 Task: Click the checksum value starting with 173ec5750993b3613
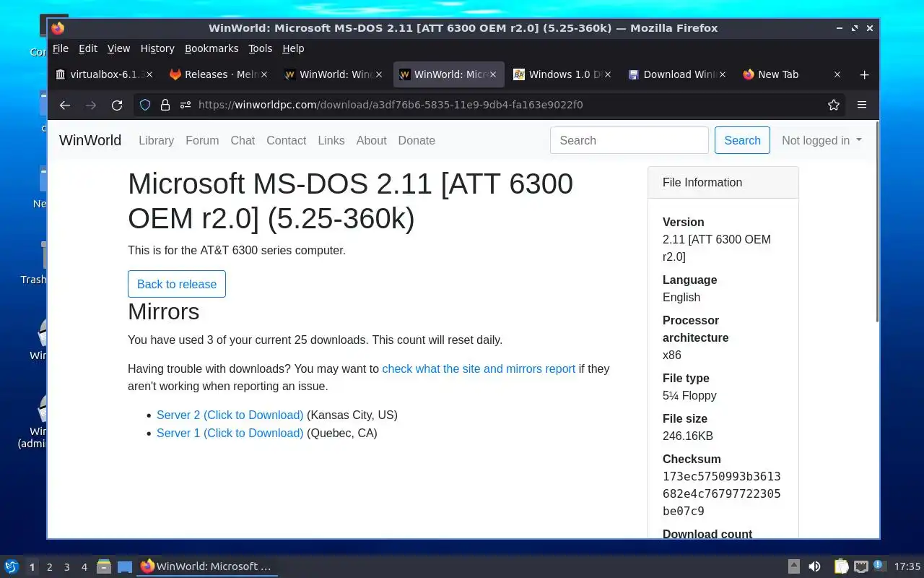point(721,493)
